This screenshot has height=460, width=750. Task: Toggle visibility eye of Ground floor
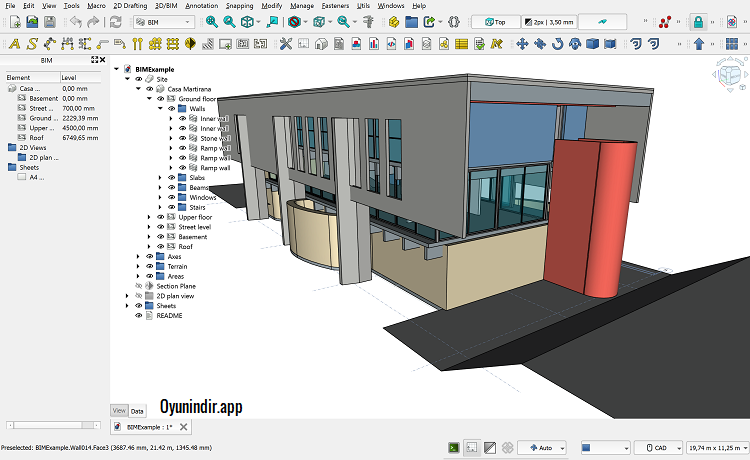[161, 99]
